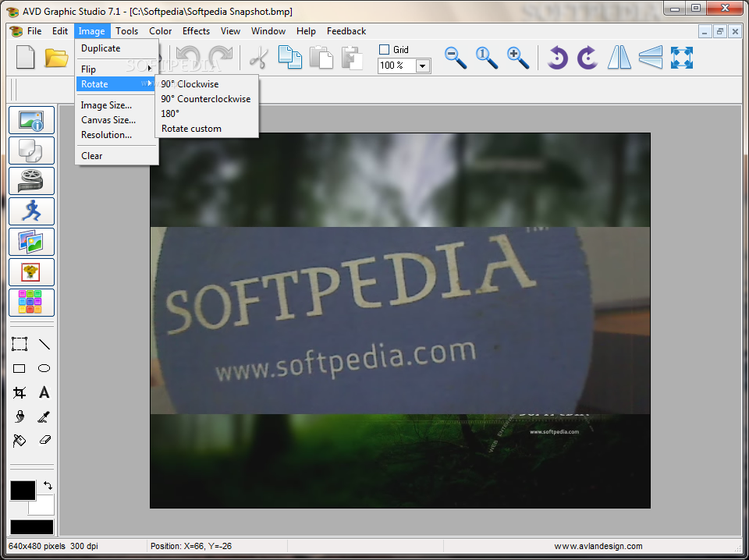Expand the Flip submenu
The width and height of the screenshot is (749, 560).
pos(116,69)
